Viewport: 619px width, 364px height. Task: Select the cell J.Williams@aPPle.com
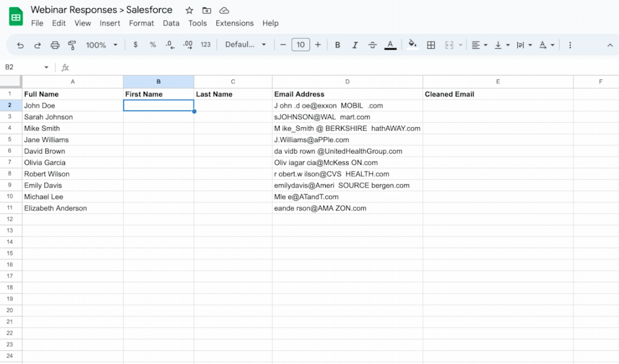pyautogui.click(x=347, y=140)
